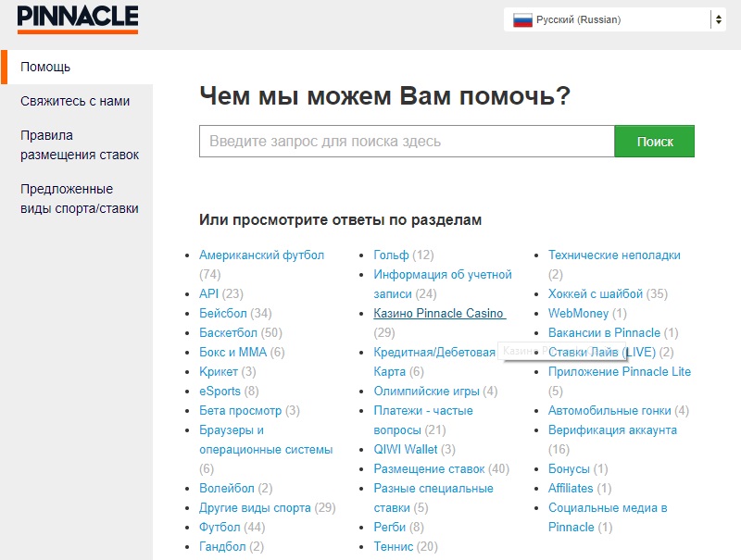741x560 pixels.
Task: Open the Волейбол section
Action: 226,488
